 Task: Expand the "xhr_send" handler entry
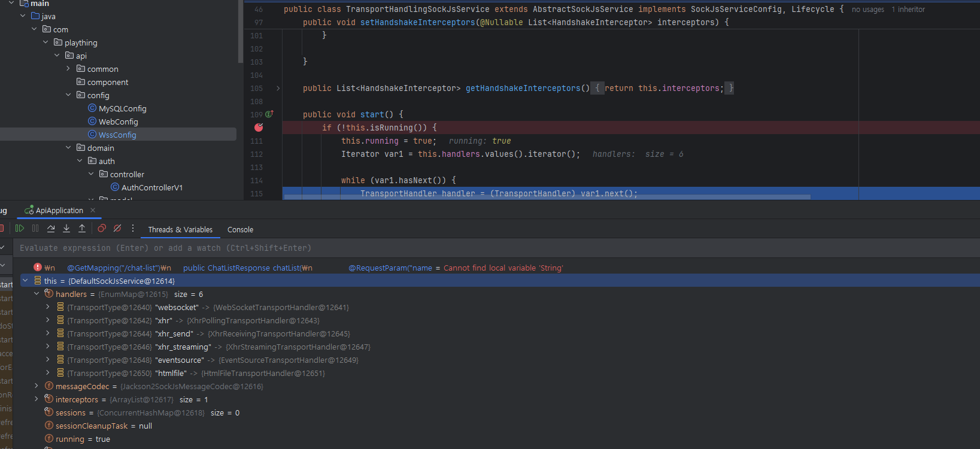coord(48,333)
